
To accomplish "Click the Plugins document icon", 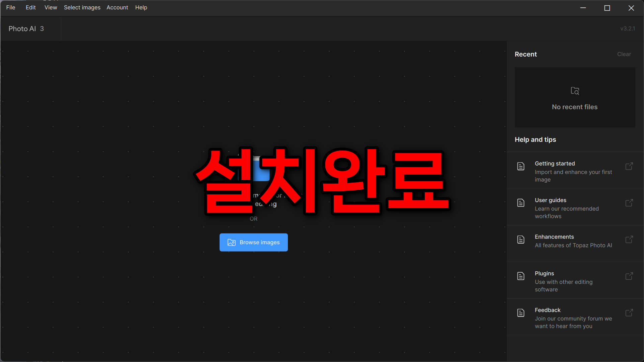I will 521,276.
